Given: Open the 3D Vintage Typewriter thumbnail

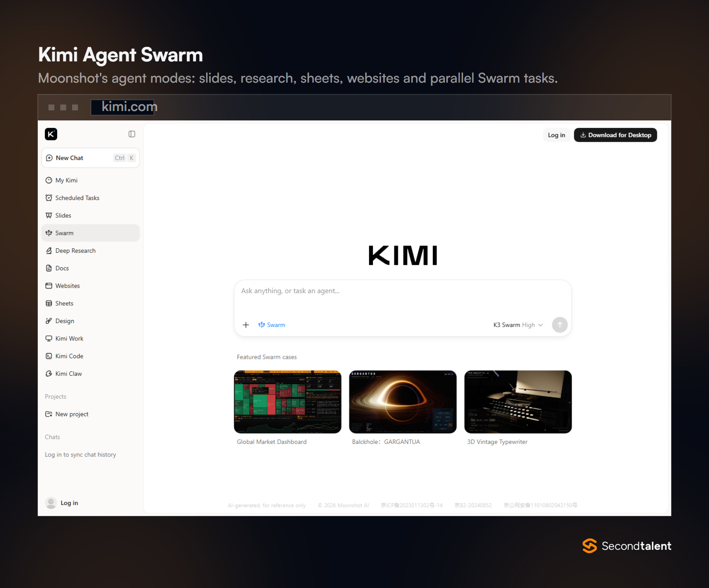Looking at the screenshot, I should (518, 402).
